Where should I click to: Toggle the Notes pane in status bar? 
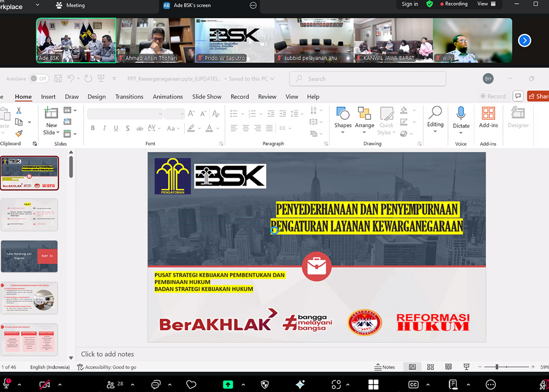385,367
